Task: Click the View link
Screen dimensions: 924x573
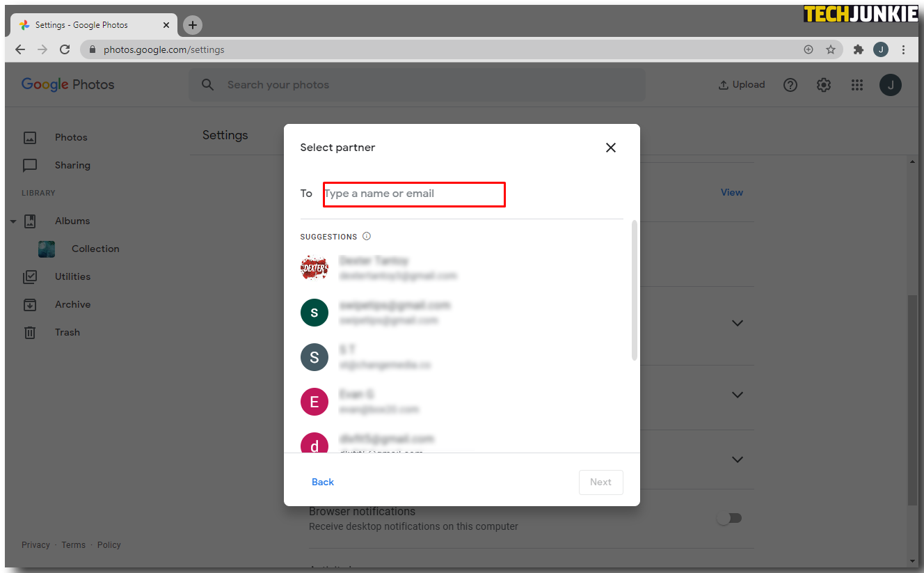Action: pos(731,192)
